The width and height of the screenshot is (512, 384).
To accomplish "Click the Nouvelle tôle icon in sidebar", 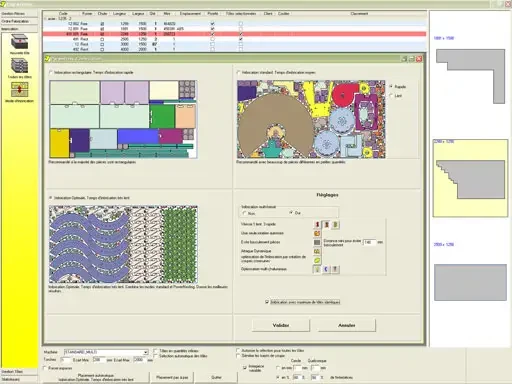I will pos(19,43).
